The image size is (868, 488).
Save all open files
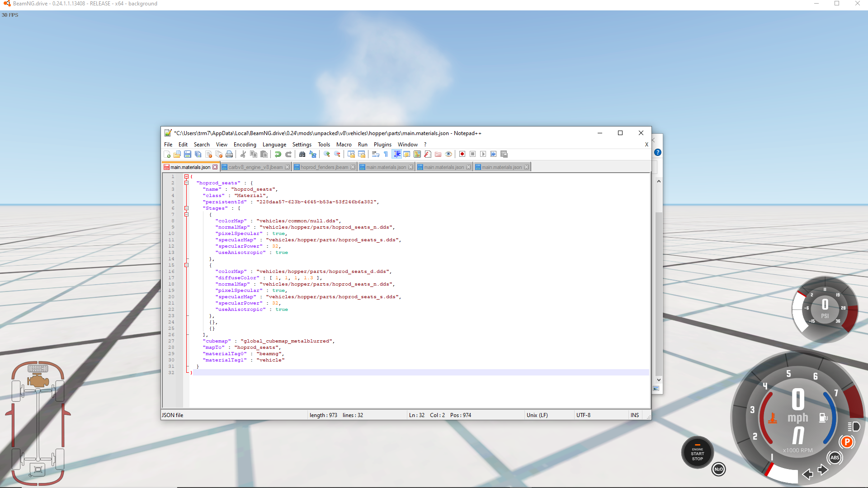click(198, 154)
